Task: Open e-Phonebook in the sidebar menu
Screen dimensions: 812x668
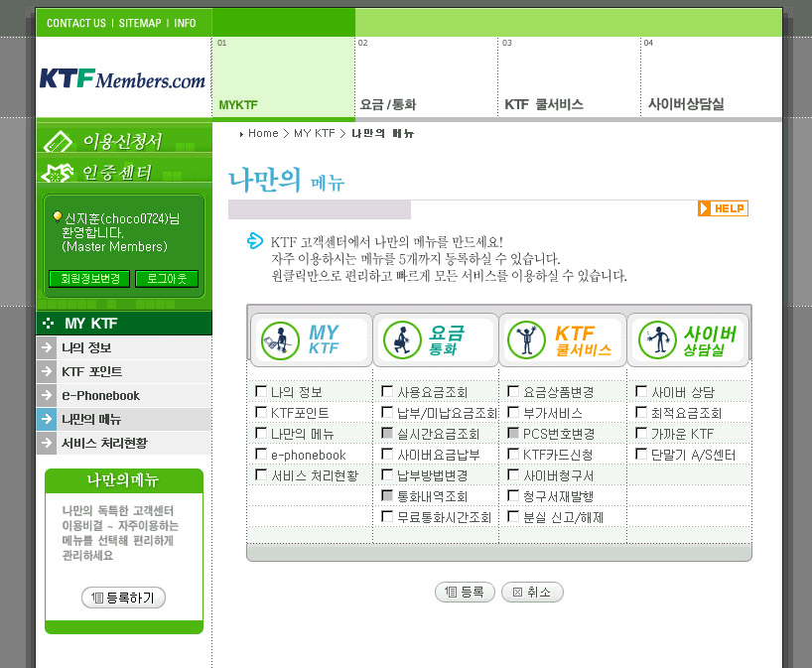Action: [124, 395]
